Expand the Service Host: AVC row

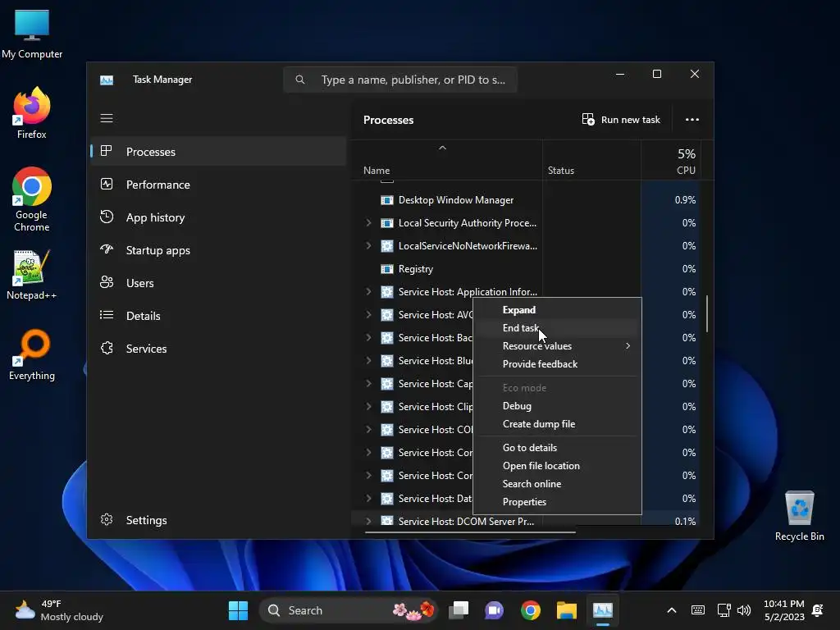point(368,314)
